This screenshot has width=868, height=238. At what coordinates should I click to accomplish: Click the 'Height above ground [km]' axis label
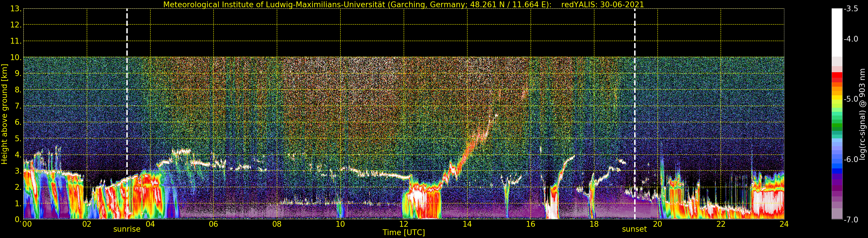click(4, 114)
